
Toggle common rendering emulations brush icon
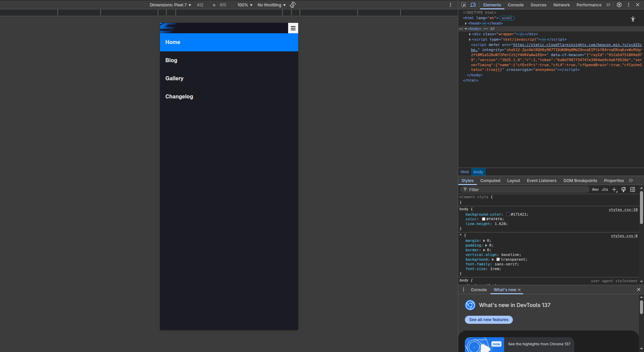(624, 189)
